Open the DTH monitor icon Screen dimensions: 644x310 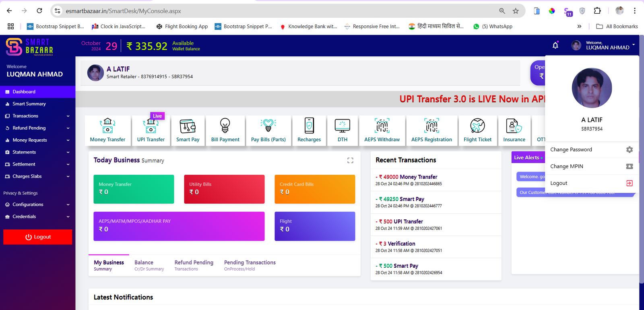pyautogui.click(x=342, y=126)
